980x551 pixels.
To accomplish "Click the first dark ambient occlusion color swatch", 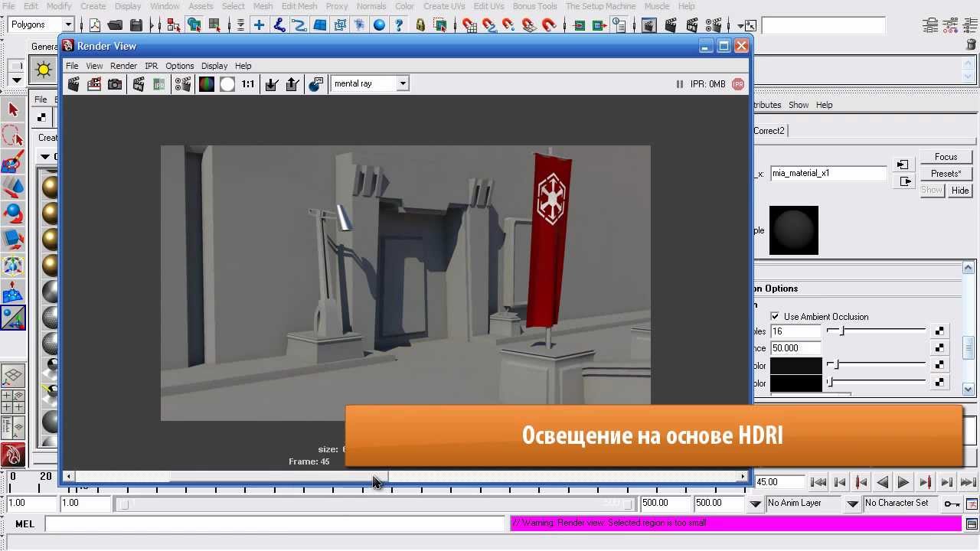I will 796,366.
